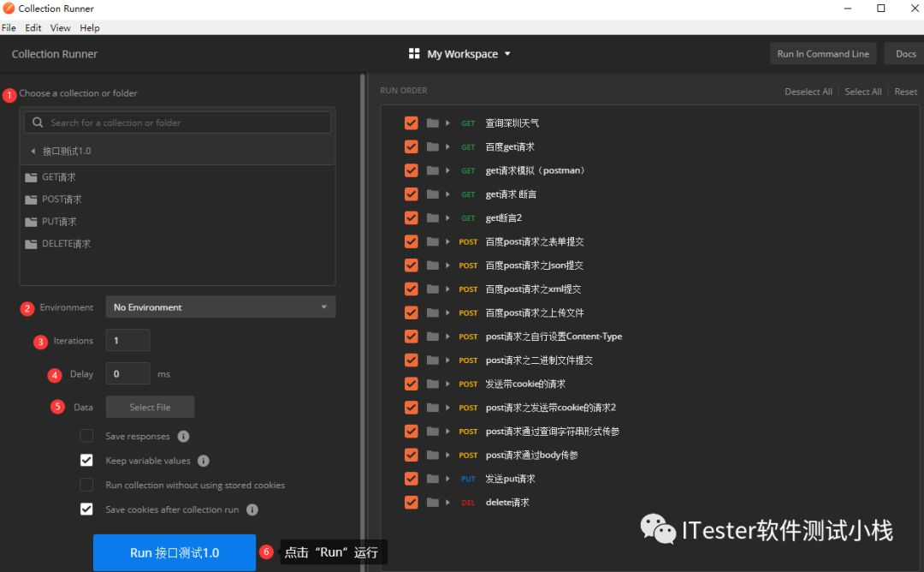Click Run In Command Line button

coord(823,54)
